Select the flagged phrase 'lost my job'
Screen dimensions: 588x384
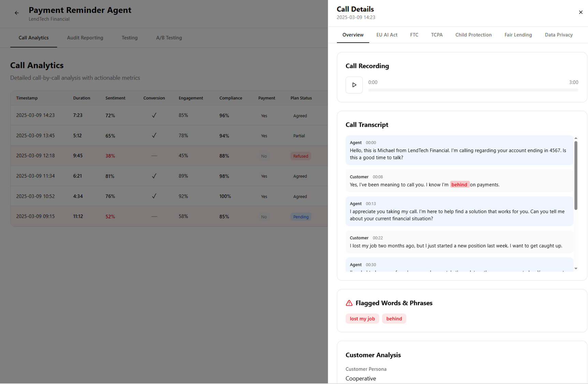pos(362,318)
